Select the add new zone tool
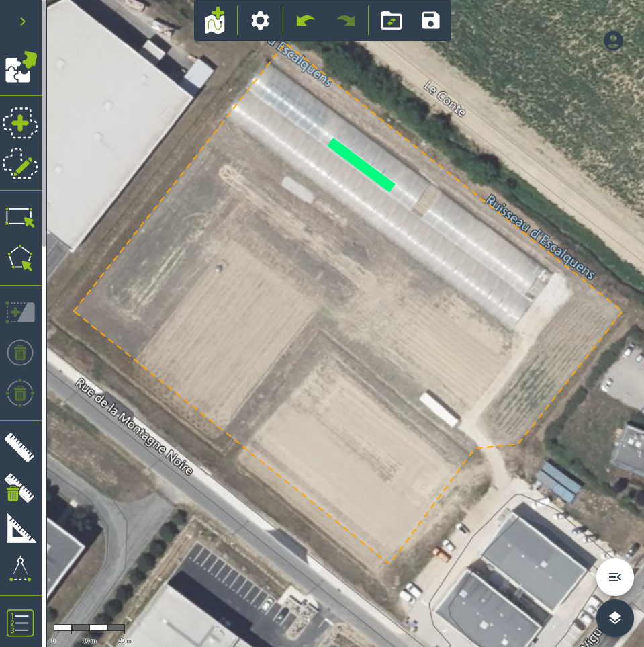This screenshot has width=644, height=647. [20, 124]
